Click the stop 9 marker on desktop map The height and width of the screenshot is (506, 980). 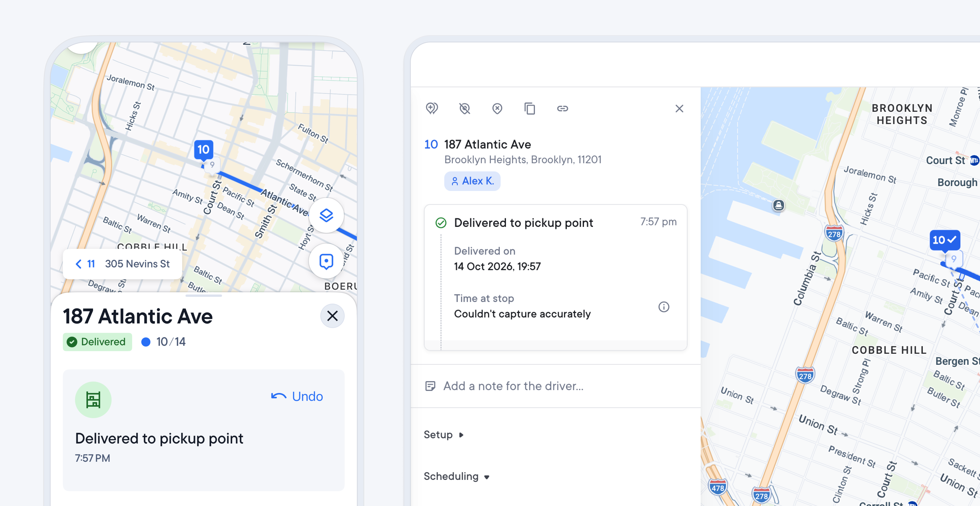click(x=954, y=259)
